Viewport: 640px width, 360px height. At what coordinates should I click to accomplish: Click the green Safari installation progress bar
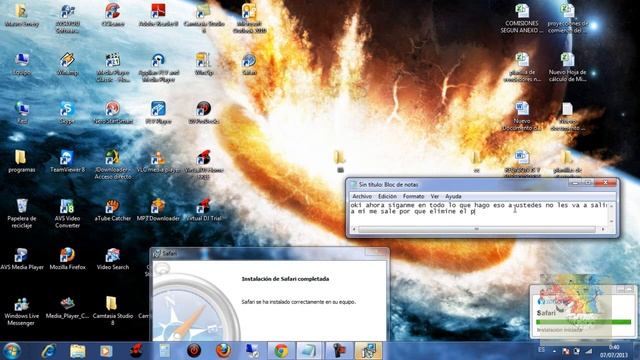pos(583,322)
